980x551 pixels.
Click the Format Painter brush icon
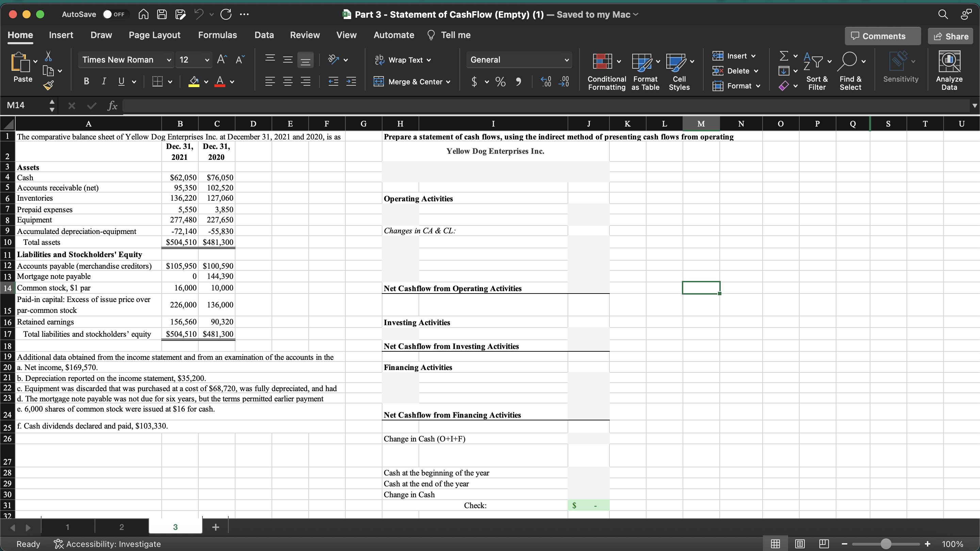48,85
